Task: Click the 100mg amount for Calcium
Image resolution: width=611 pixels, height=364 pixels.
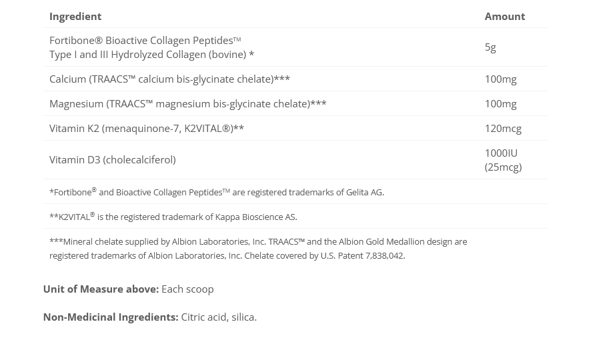Action: [x=500, y=79]
